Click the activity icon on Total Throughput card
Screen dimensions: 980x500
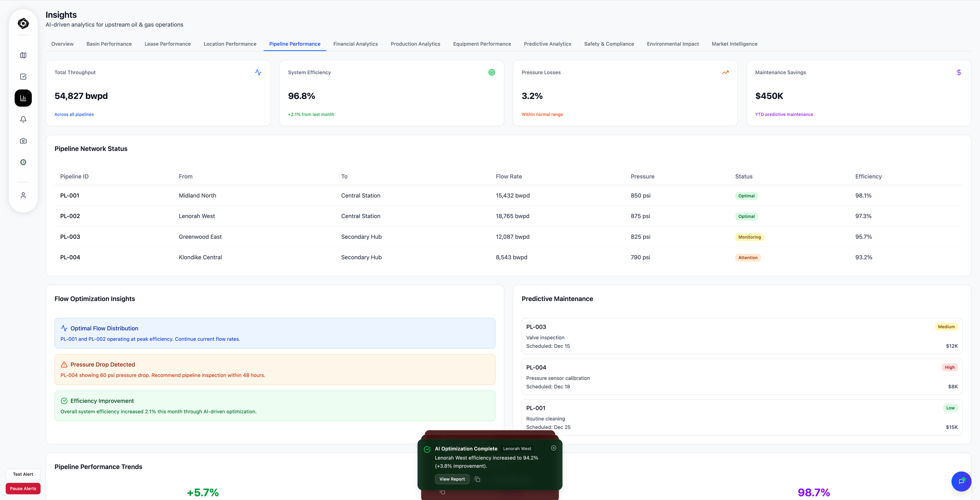(259, 72)
